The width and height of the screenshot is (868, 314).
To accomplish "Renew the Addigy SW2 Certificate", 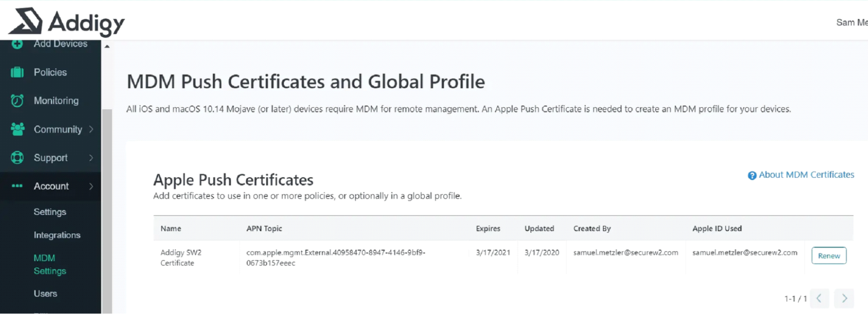I will point(828,256).
